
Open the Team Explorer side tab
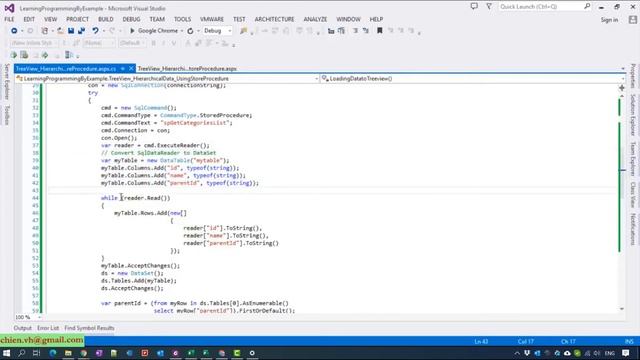pos(633,159)
